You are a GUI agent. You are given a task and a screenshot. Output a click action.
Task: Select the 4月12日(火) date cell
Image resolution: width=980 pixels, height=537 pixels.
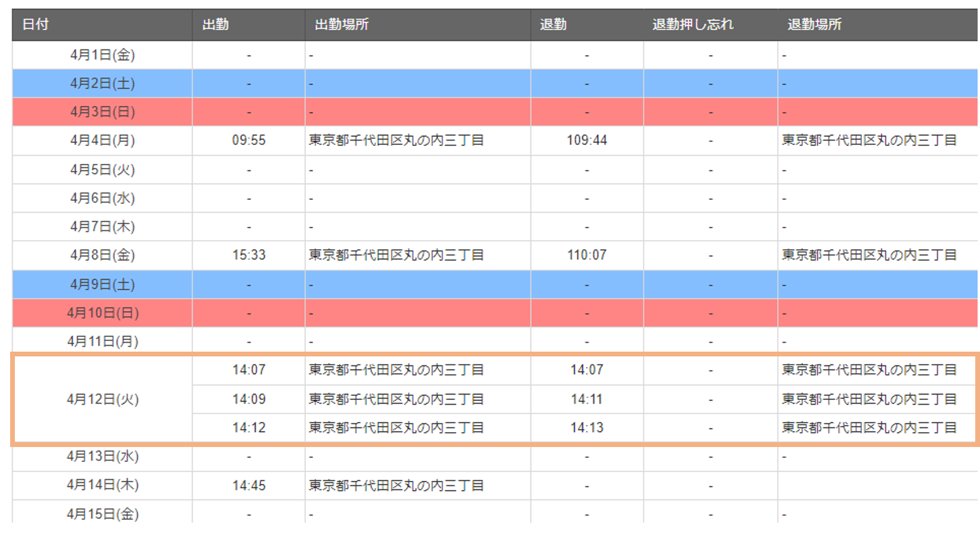[x=103, y=399]
